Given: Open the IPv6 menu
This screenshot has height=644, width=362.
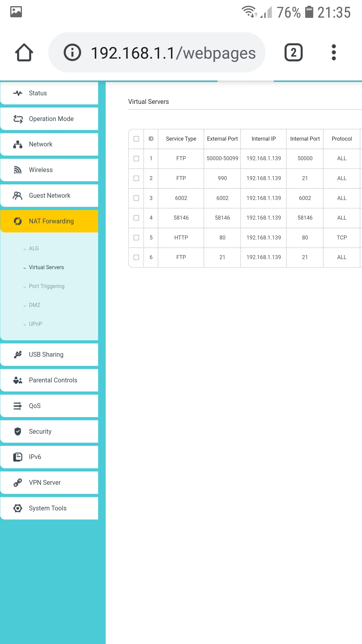Looking at the screenshot, I should click(49, 457).
